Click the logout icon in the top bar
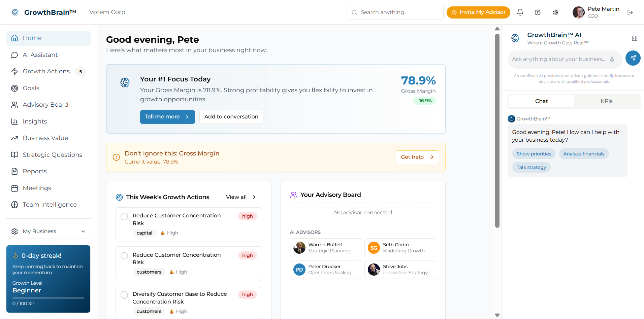Viewport: 644px width, 319px height. (631, 12)
